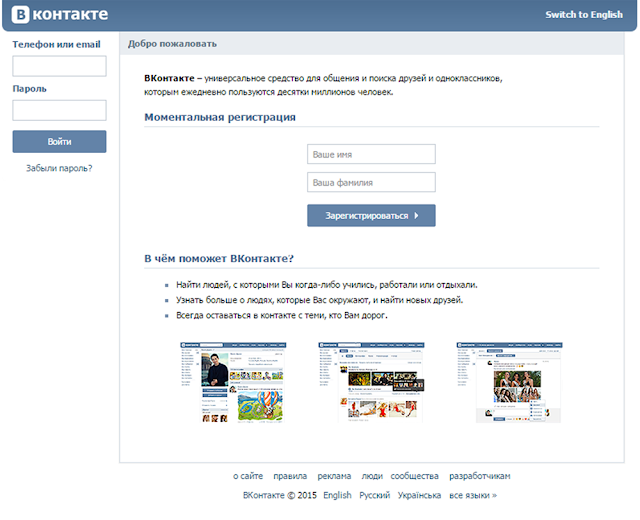640x520 pixels.
Task: Open the Забыли пароль? link
Action: tap(59, 168)
